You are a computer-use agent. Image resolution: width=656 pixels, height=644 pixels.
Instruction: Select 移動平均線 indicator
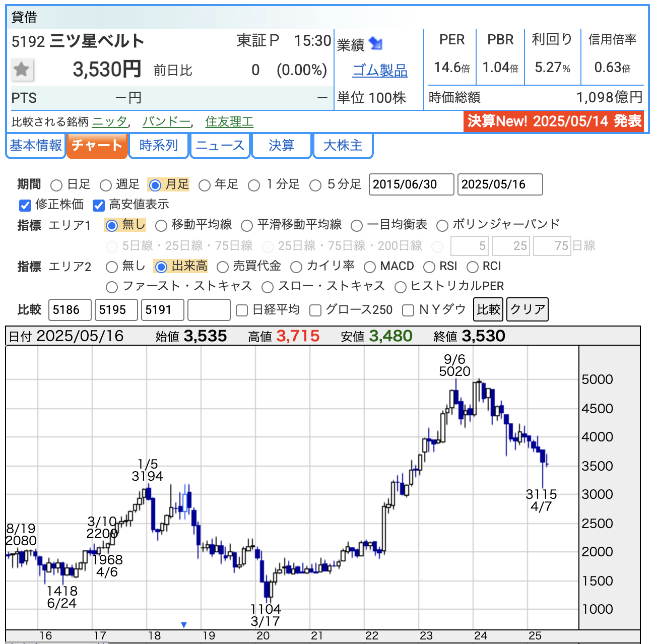click(x=161, y=225)
